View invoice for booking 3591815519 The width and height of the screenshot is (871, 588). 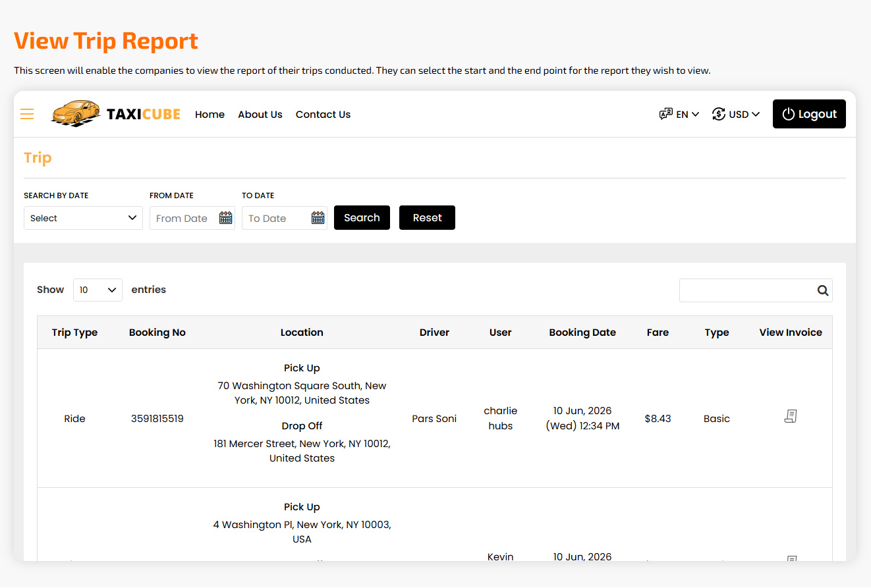tap(791, 416)
